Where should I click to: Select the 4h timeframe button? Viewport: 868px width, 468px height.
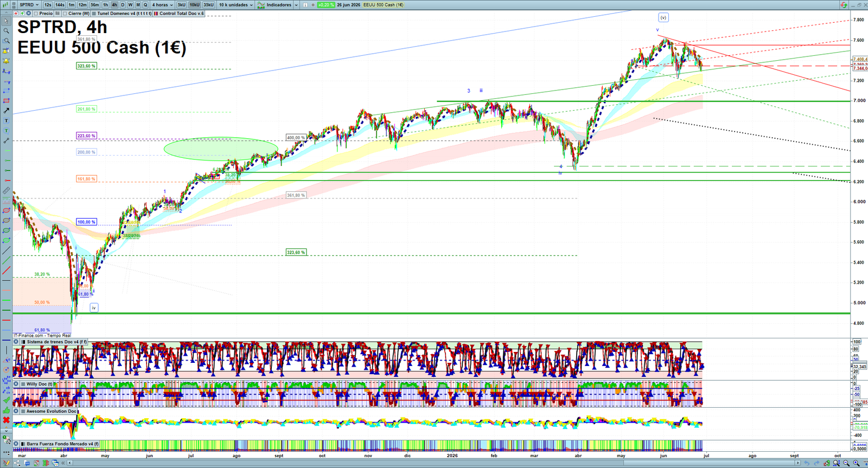(x=114, y=5)
